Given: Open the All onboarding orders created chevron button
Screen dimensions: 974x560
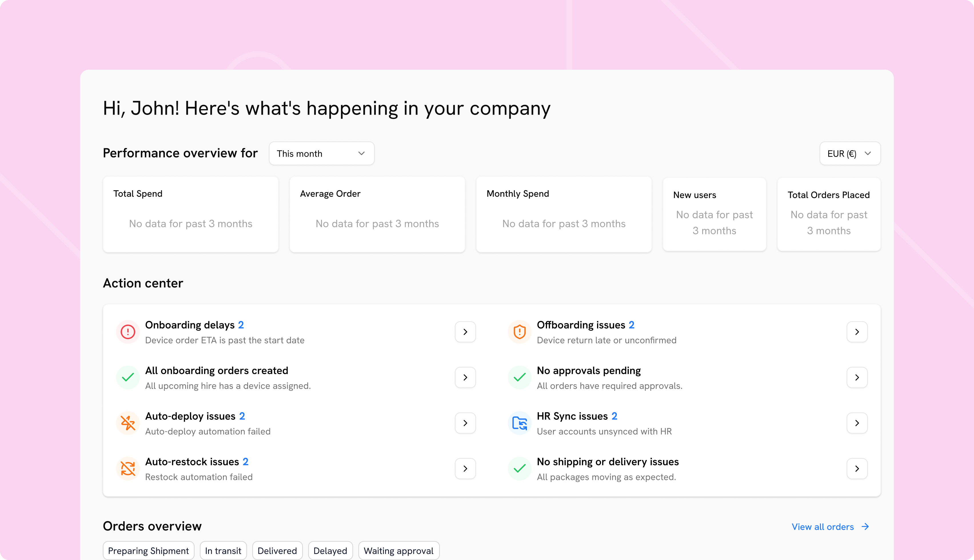Looking at the screenshot, I should [465, 377].
